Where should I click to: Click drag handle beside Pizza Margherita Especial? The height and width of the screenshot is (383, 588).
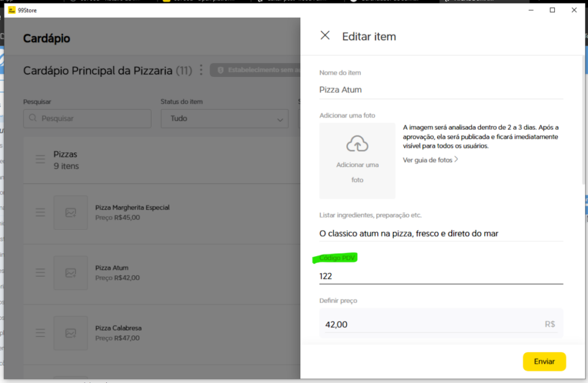coord(40,212)
